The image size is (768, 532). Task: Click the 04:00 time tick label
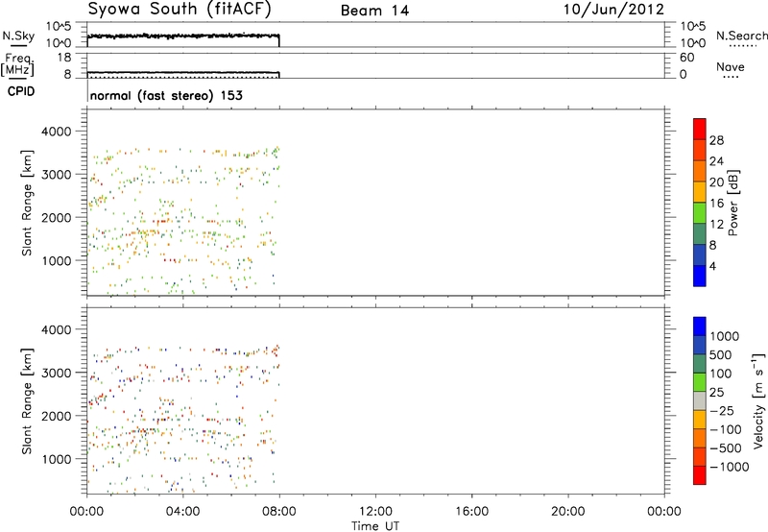(x=182, y=512)
